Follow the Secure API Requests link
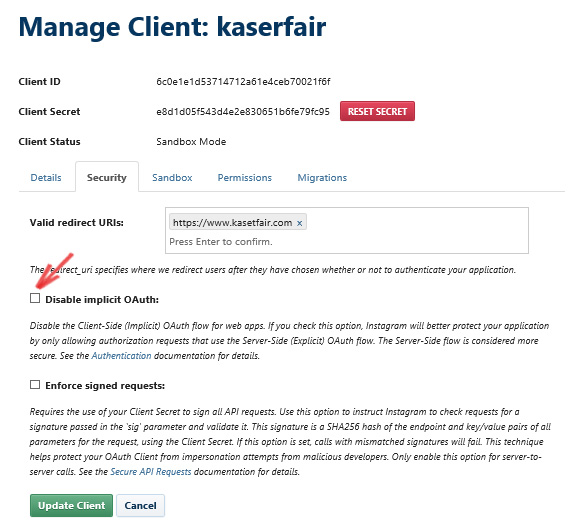The height and width of the screenshot is (521, 574). (x=151, y=472)
